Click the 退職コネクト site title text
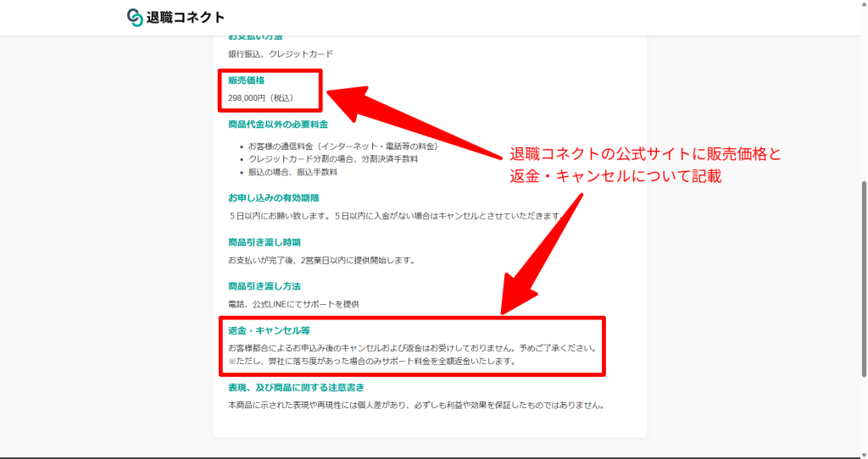This screenshot has height=459, width=868. [x=186, y=18]
